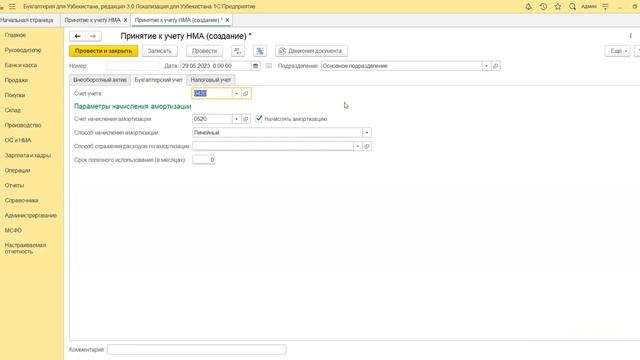
Task: Switch to Внеоборотный актив tab
Action: click(x=100, y=80)
